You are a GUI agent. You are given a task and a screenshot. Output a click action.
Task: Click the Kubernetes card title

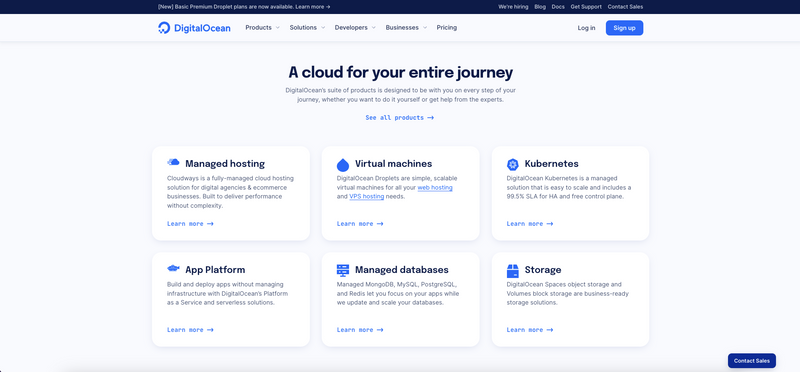point(552,164)
